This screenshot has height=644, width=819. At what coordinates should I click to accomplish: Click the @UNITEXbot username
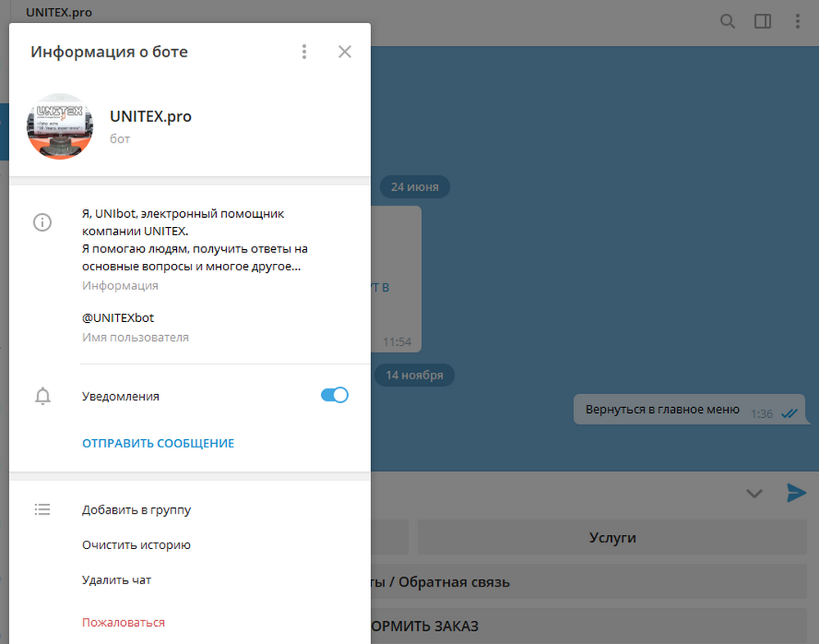(118, 318)
